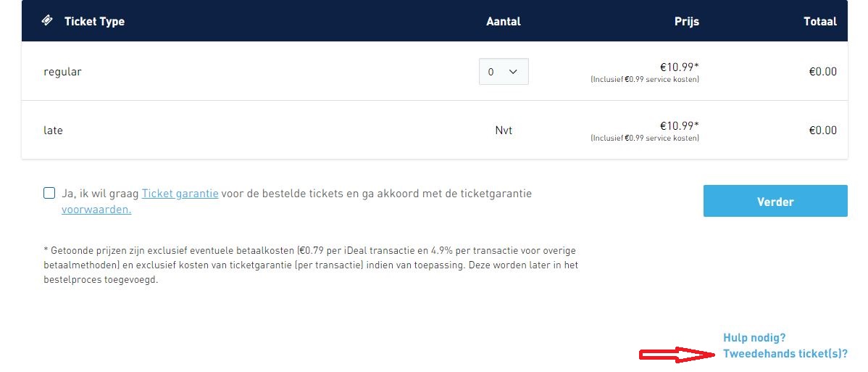Click the Nvt quantity for late ticket
The width and height of the screenshot is (868, 372).
504,131
